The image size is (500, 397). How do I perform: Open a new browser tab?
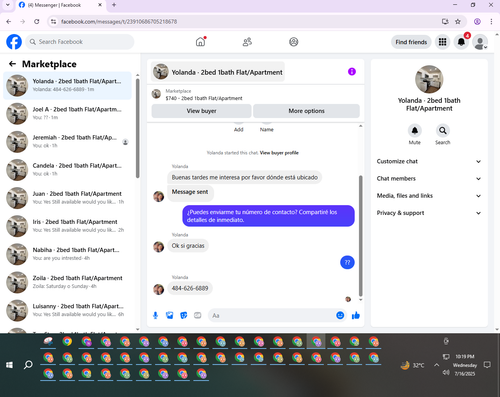click(114, 5)
